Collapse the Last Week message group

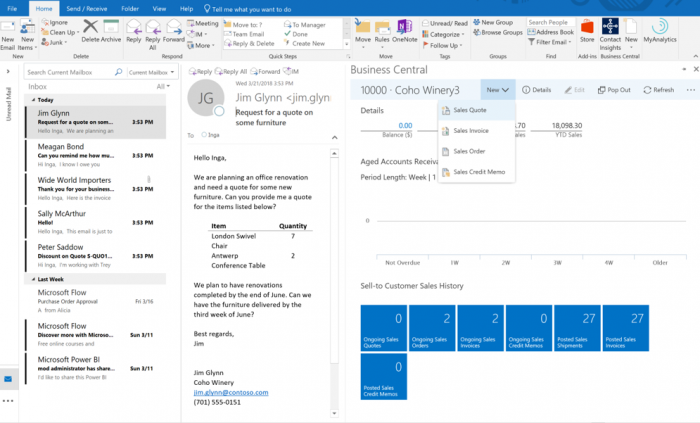click(33, 279)
